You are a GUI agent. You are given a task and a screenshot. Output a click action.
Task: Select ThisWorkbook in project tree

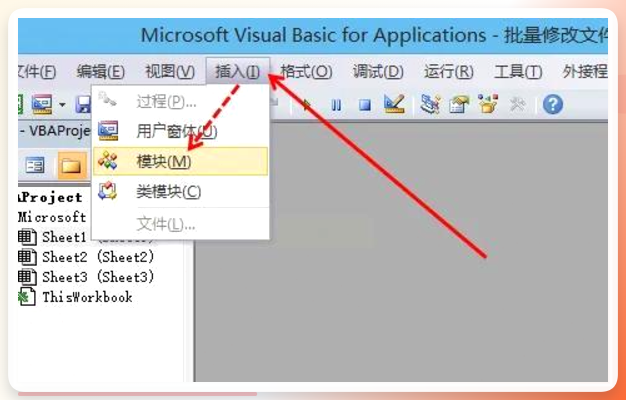[x=87, y=297]
